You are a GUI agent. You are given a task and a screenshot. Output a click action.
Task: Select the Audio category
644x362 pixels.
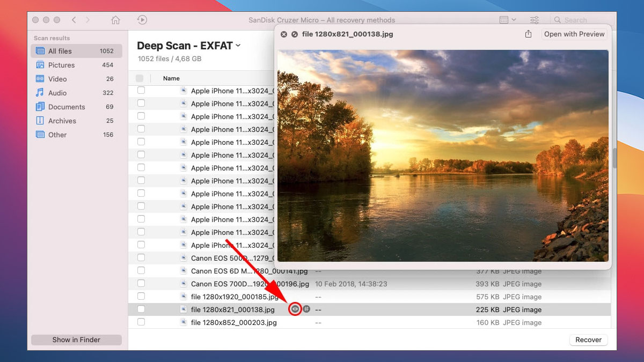tap(76, 93)
